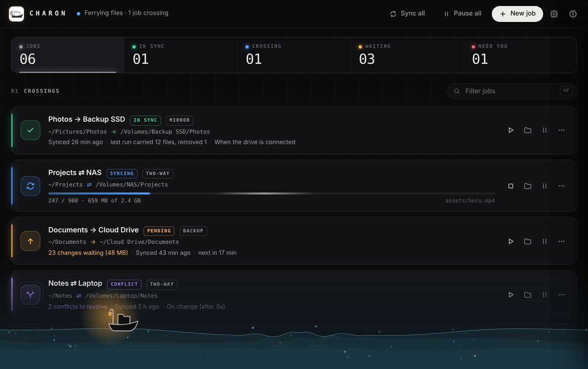Screen dimensions: 588x369
Task: Click the TWO-WAY badge on Notes ⇄ Laptop
Action: coord(161,284)
